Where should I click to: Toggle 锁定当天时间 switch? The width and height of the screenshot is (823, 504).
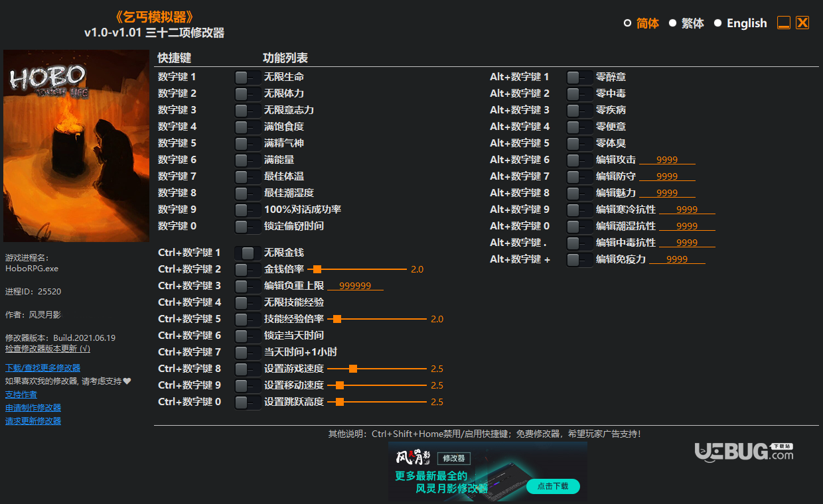pyautogui.click(x=248, y=336)
